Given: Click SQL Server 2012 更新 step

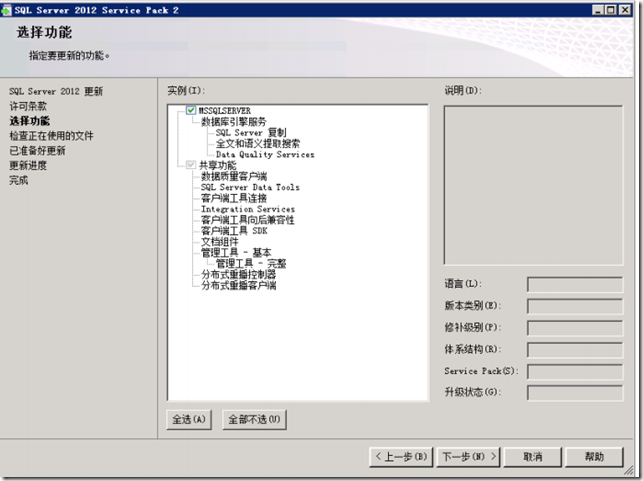Looking at the screenshot, I should pyautogui.click(x=56, y=91).
